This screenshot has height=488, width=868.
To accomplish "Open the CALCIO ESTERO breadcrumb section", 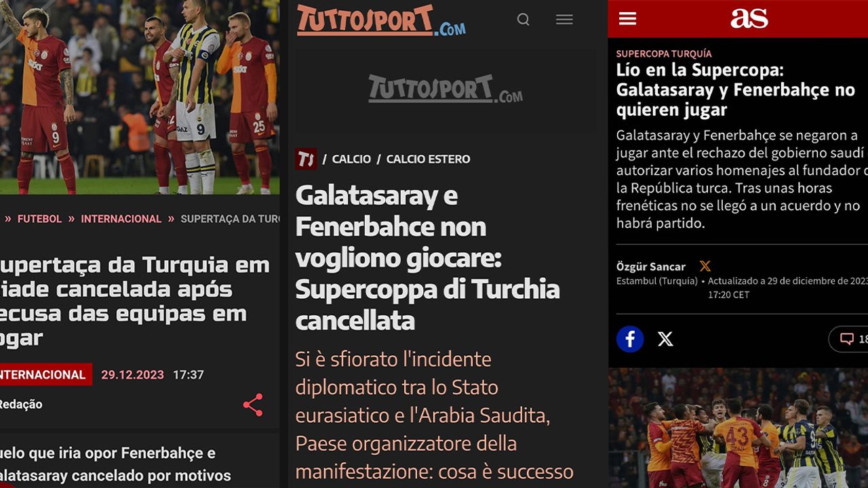I will point(428,159).
